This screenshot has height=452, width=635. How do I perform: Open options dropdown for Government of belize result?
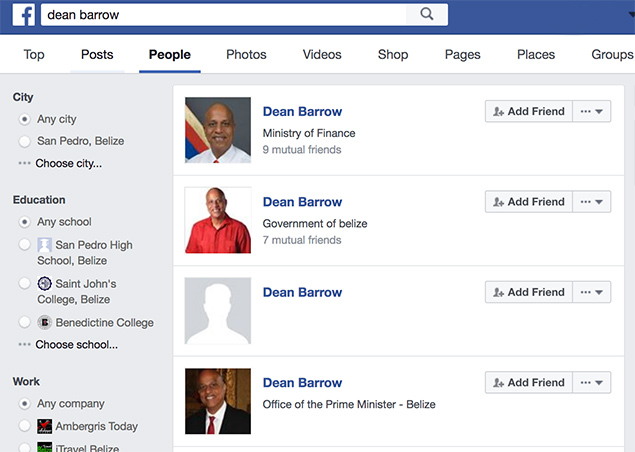[x=592, y=202]
